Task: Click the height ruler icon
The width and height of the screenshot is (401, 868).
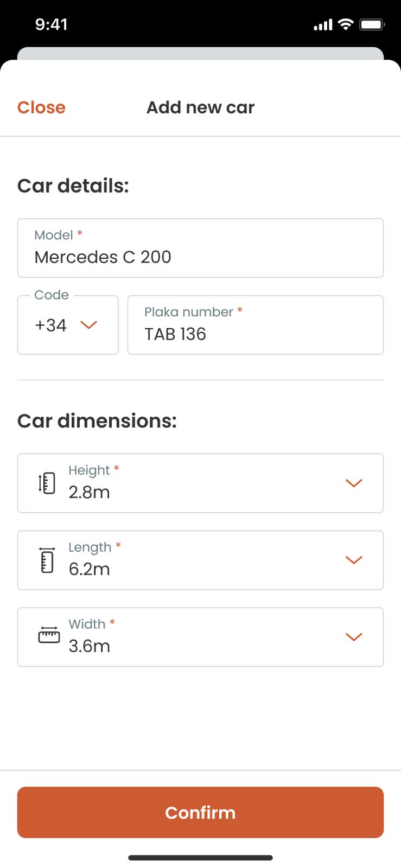Action: tap(47, 483)
